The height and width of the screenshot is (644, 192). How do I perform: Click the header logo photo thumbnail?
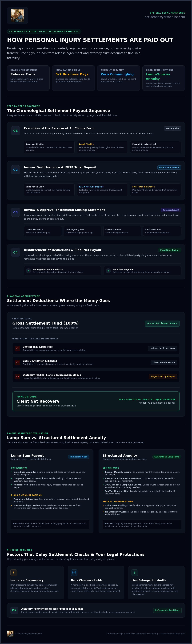click(17, 16)
